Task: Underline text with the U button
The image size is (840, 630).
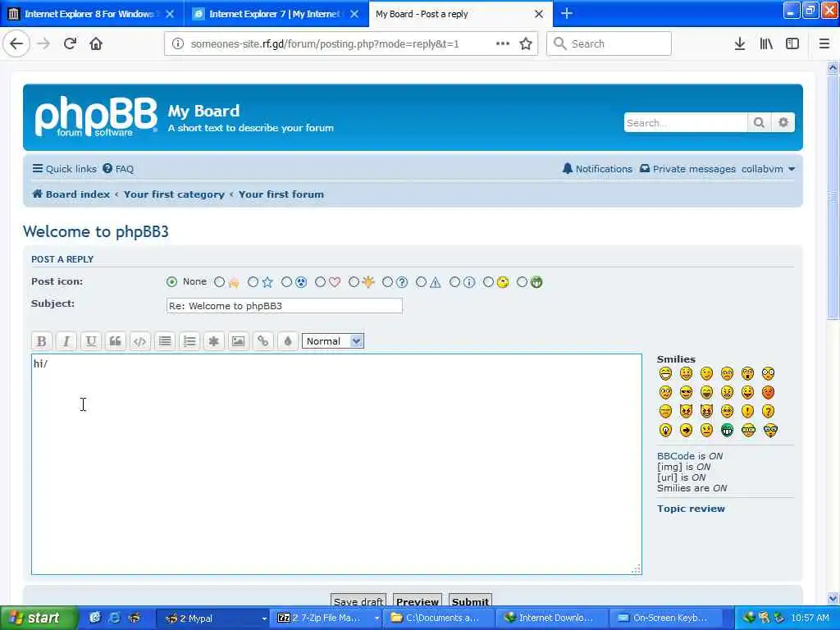Action: pyautogui.click(x=91, y=341)
